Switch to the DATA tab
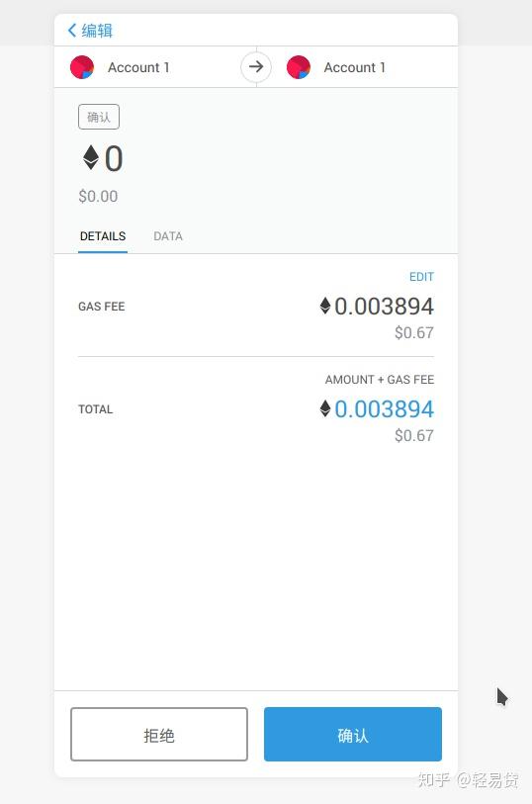The width and height of the screenshot is (532, 804). click(x=168, y=236)
